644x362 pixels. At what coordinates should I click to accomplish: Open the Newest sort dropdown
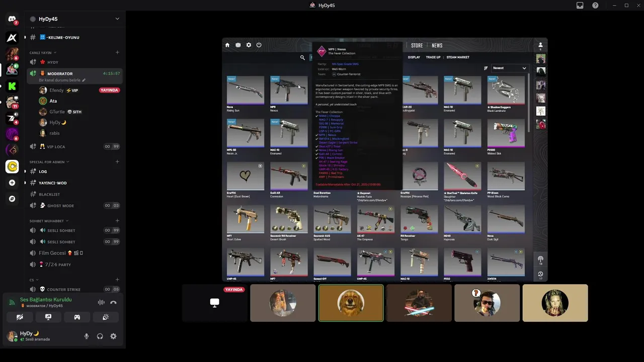(509, 68)
